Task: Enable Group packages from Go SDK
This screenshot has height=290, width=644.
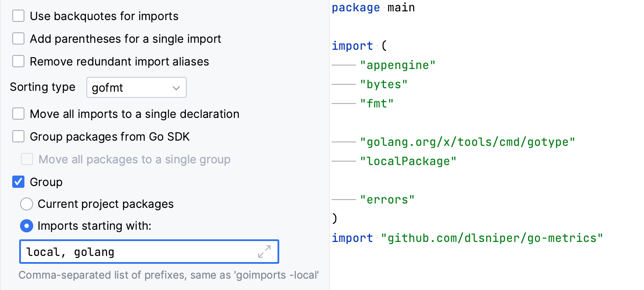Action: (x=18, y=136)
